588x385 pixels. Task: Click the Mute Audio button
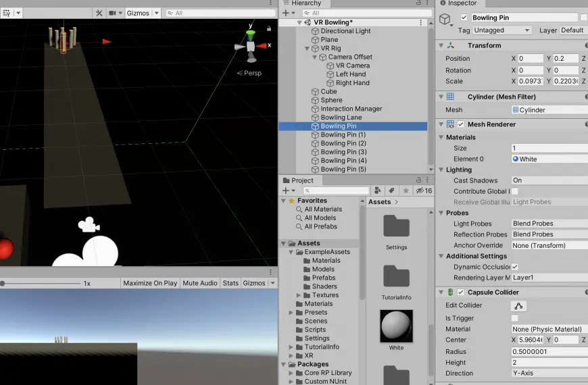pyautogui.click(x=200, y=283)
